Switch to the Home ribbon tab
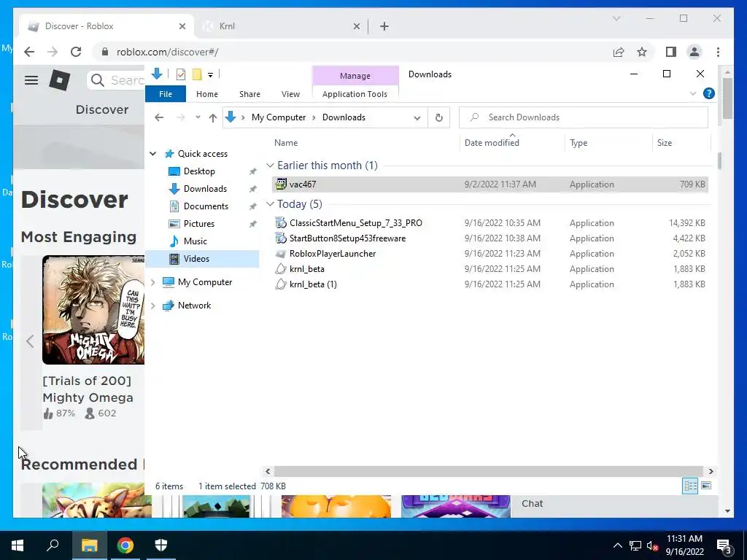The height and width of the screenshot is (560, 747). pyautogui.click(x=206, y=94)
